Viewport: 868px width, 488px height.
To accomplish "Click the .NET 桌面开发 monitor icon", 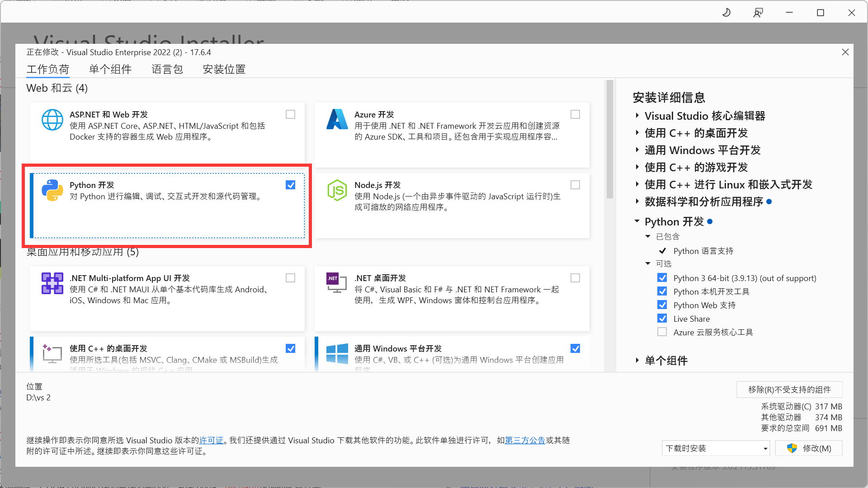I will pos(337,283).
